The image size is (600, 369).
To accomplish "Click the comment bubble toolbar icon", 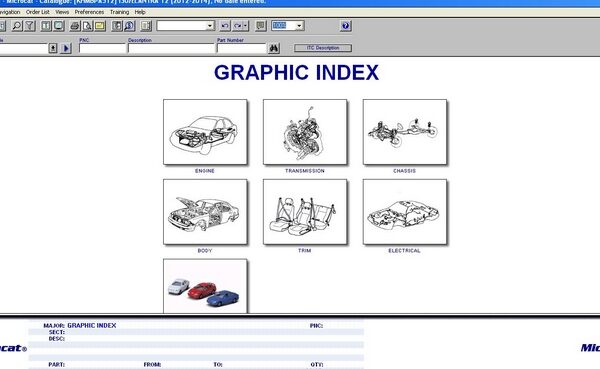I will point(261,26).
